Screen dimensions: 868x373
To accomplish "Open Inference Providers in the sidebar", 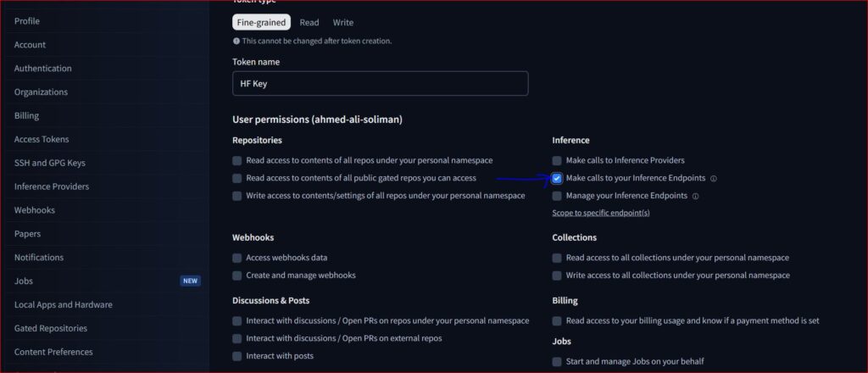I will point(52,186).
